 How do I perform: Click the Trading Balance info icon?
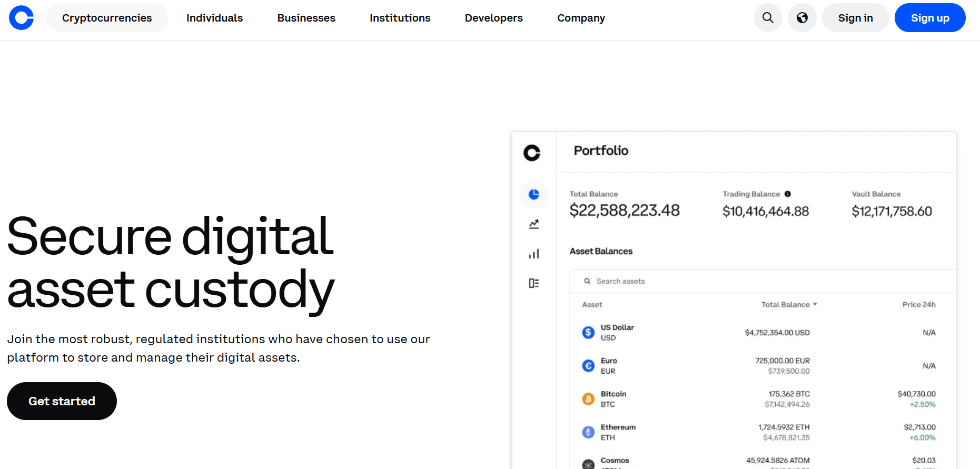788,194
